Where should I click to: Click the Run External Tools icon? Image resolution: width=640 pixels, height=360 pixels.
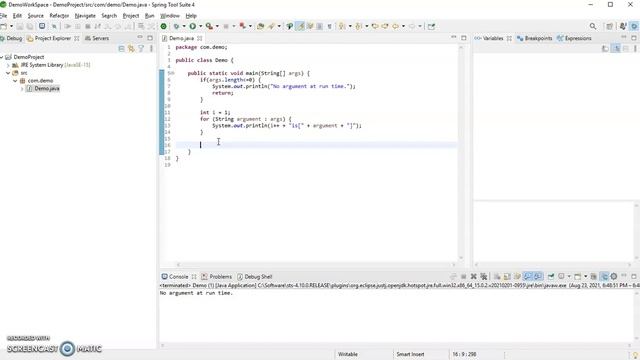[x=209, y=27]
